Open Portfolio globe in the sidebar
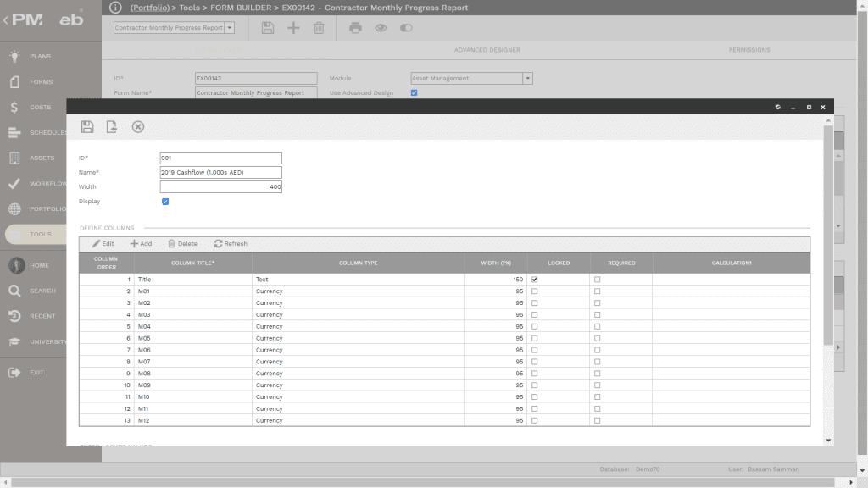This screenshot has width=868, height=488. coord(15,208)
